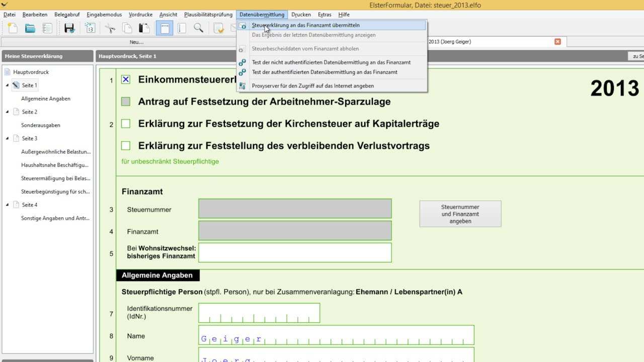Enable the Kirchensteuer auf Kapitalerträge checkbox

coord(126,124)
